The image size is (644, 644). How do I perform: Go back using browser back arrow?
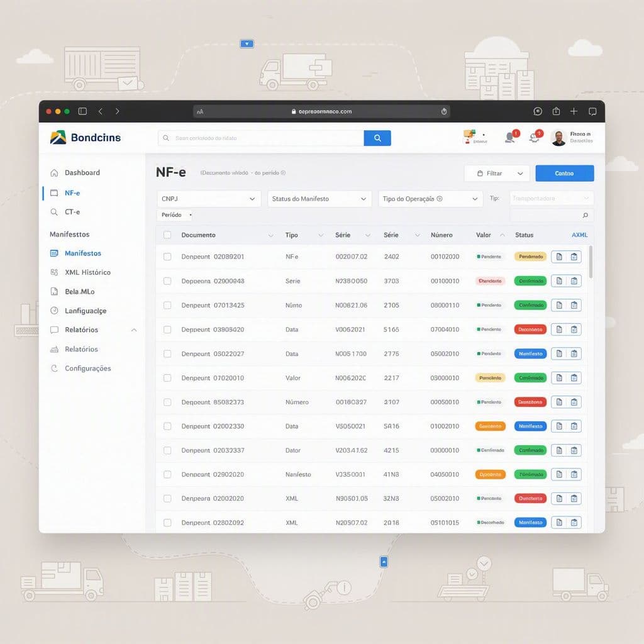click(101, 111)
